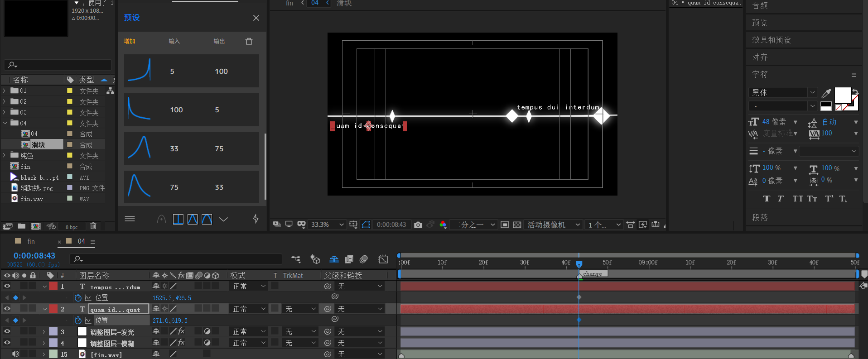Open the Graph Editor
Viewport: 868px width, 359px height.
[383, 259]
